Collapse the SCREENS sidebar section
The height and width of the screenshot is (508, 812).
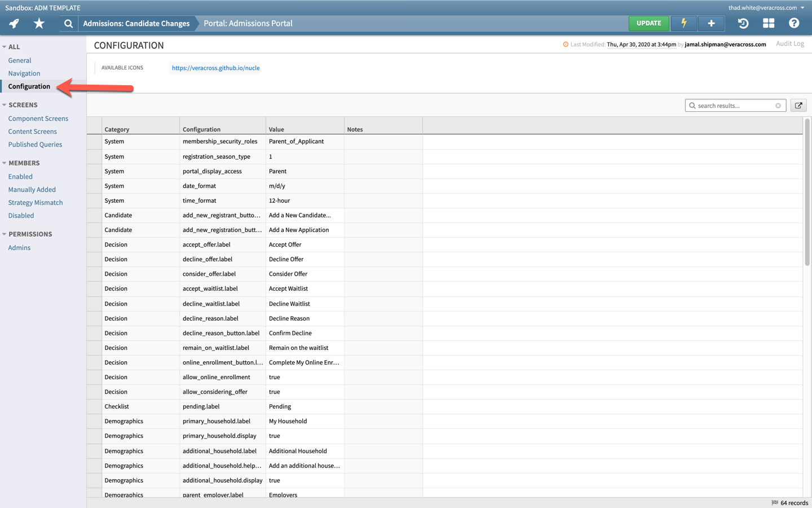5,105
